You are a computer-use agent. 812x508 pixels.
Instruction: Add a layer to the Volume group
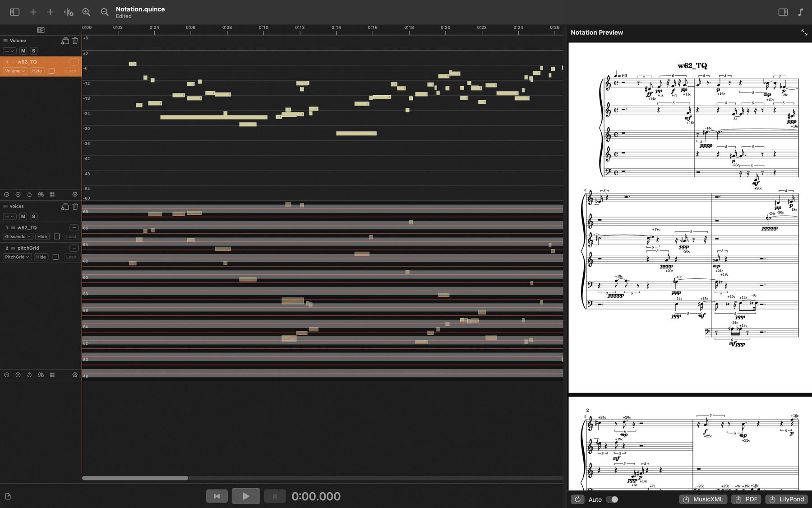pos(65,41)
